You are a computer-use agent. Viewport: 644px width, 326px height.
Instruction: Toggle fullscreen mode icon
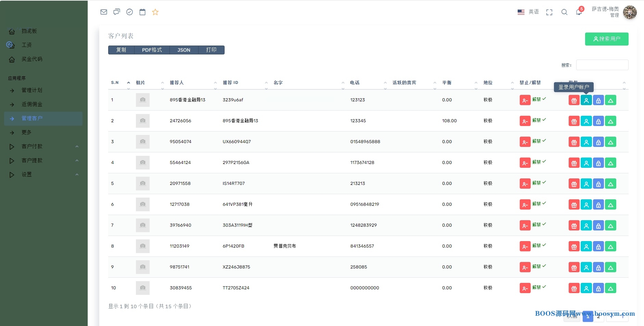pyautogui.click(x=549, y=12)
